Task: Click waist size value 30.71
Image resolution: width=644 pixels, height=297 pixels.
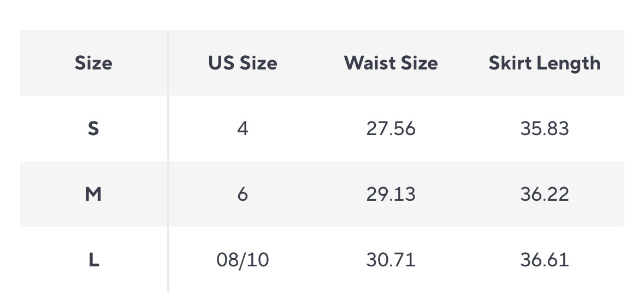Action: point(391,260)
